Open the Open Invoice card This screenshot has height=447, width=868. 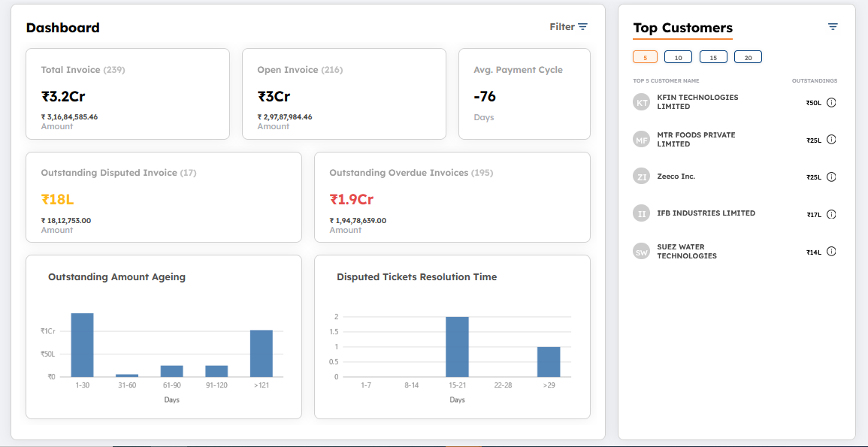pyautogui.click(x=343, y=94)
